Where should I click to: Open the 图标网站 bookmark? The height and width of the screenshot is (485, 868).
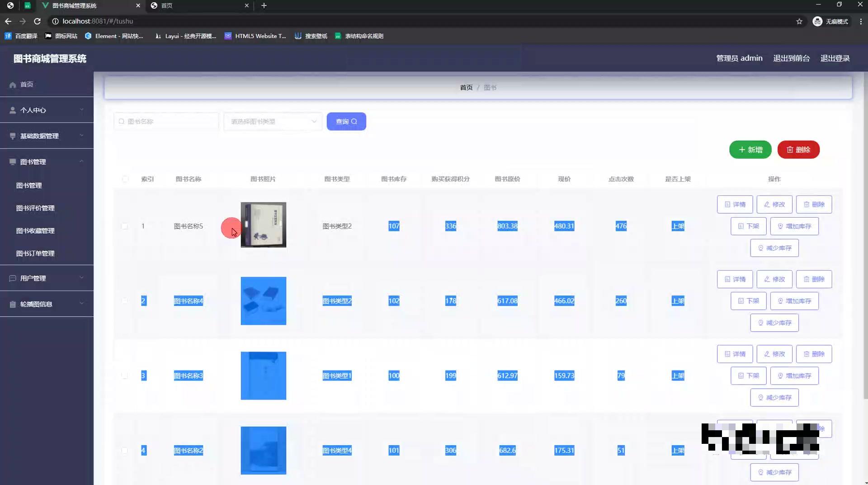[61, 36]
